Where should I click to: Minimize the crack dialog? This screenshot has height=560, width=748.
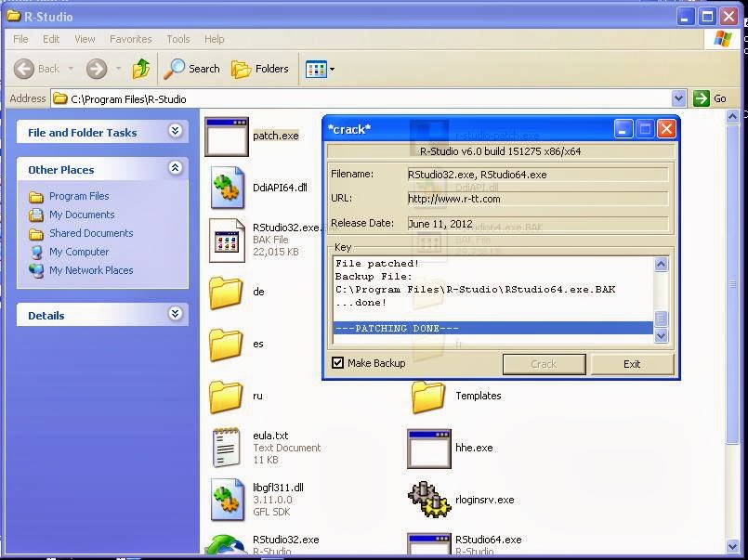point(623,129)
